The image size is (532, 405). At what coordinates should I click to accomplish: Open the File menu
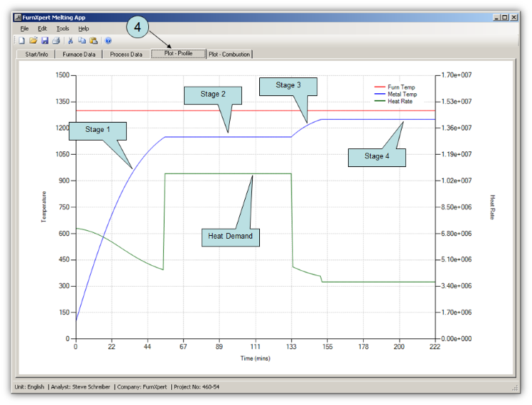pyautogui.click(x=24, y=29)
